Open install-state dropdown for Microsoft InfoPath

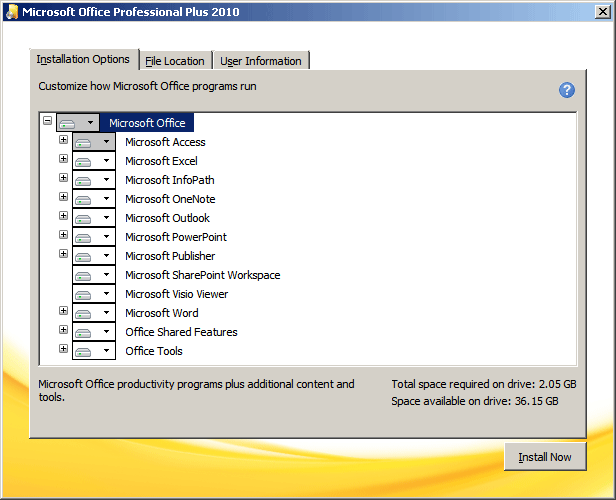tap(94, 180)
